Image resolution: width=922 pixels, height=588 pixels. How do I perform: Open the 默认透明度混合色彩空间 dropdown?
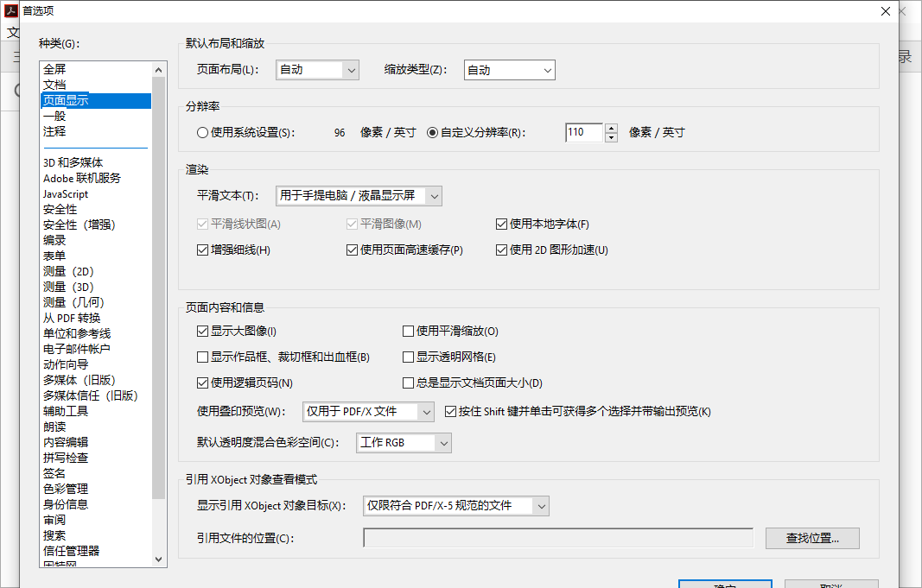tap(404, 442)
